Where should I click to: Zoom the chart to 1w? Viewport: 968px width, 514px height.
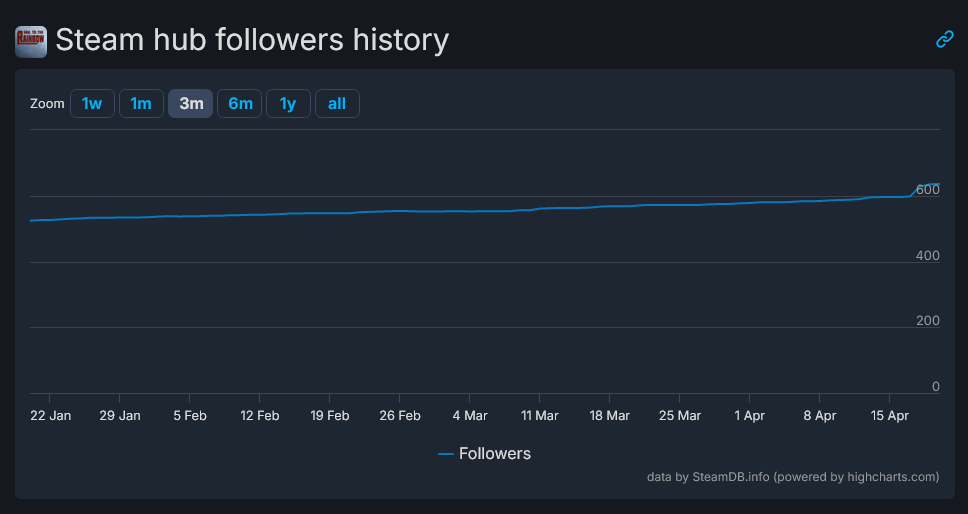coord(92,103)
